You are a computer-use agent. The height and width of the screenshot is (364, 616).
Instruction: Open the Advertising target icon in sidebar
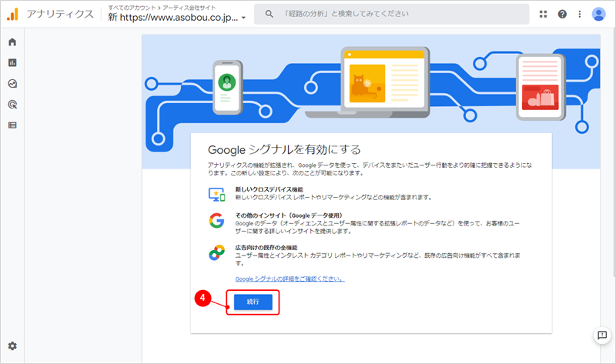12,105
